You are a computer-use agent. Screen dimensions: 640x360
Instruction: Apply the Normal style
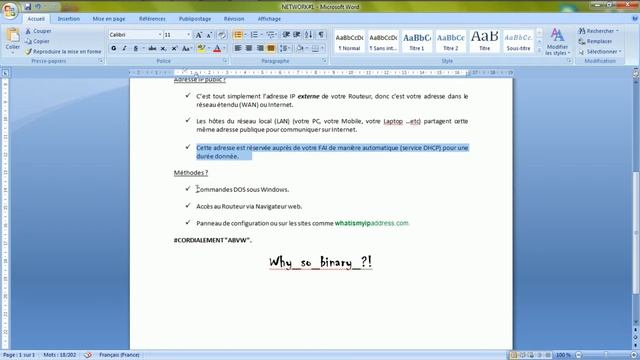pyautogui.click(x=349, y=41)
